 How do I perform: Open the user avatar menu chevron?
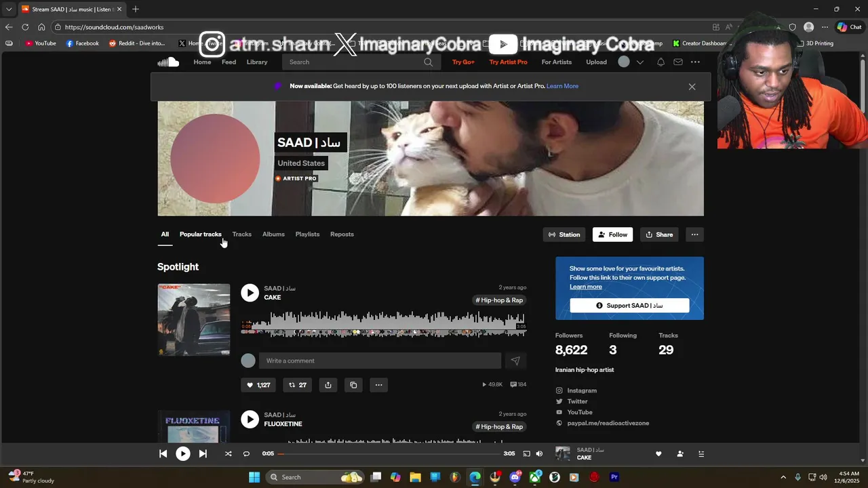[x=639, y=62]
